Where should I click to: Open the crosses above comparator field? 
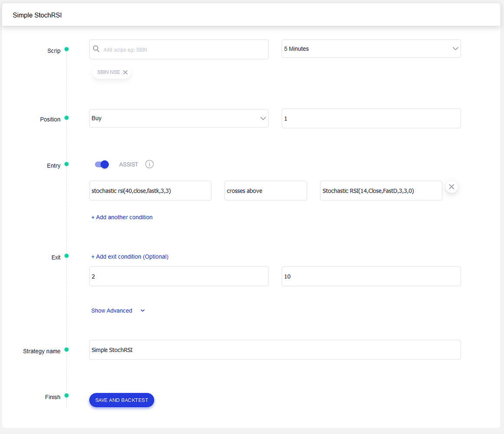[x=265, y=191]
